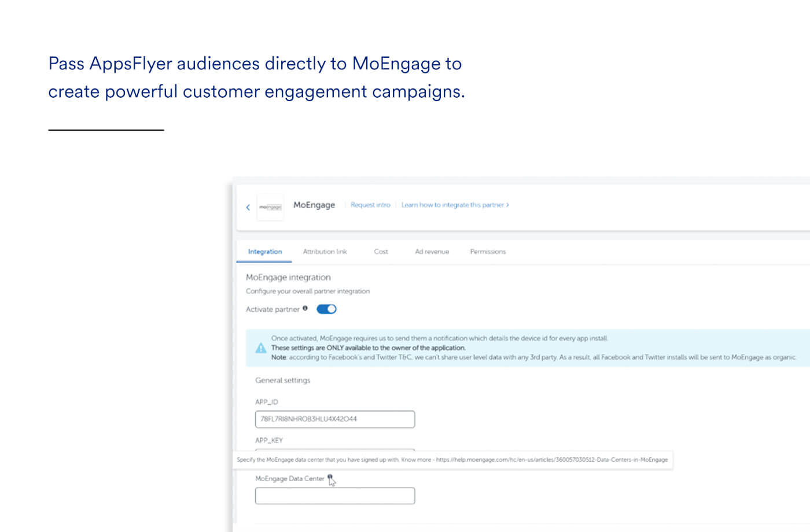Image resolution: width=810 pixels, height=532 pixels.
Task: Click the APP_ID input field
Action: click(x=335, y=419)
